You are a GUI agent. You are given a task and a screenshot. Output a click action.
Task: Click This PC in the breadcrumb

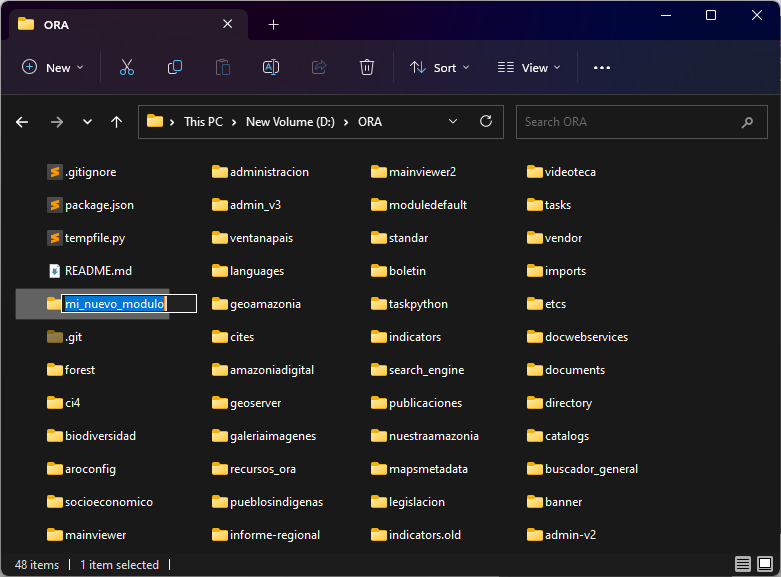(x=203, y=122)
